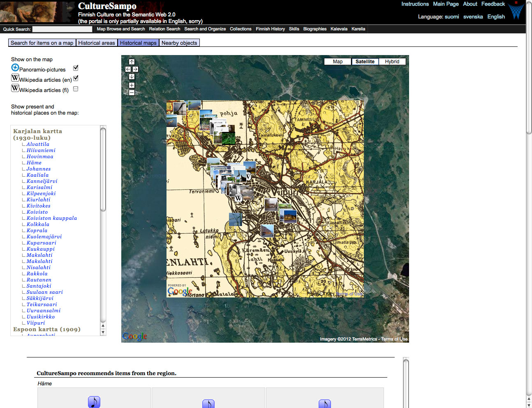Switch map view to Satellite
The image size is (532, 408).
point(365,62)
